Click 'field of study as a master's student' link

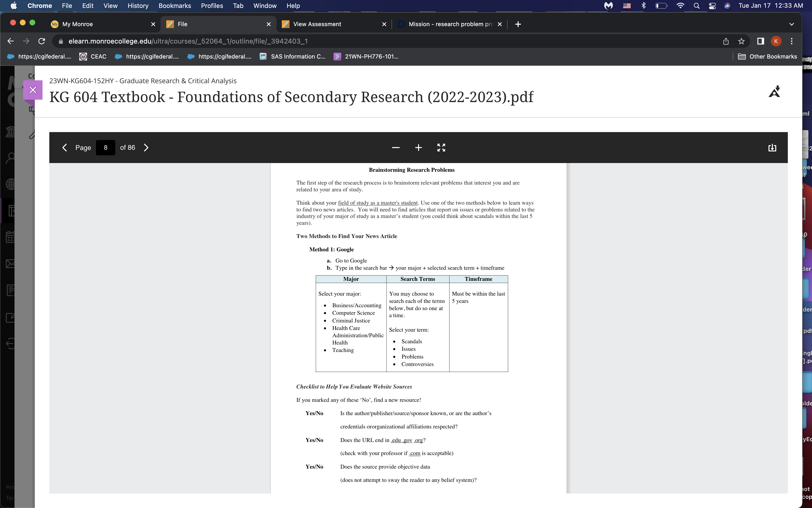click(x=377, y=203)
